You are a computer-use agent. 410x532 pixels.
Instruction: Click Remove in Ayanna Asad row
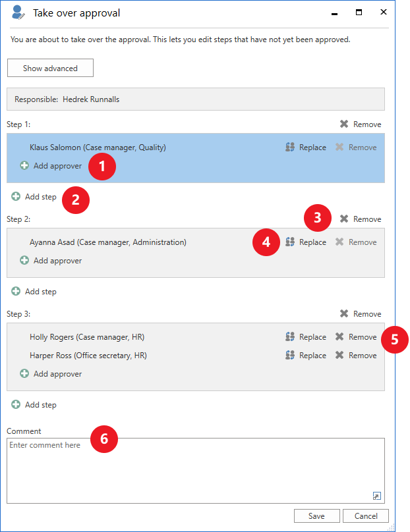click(x=356, y=242)
